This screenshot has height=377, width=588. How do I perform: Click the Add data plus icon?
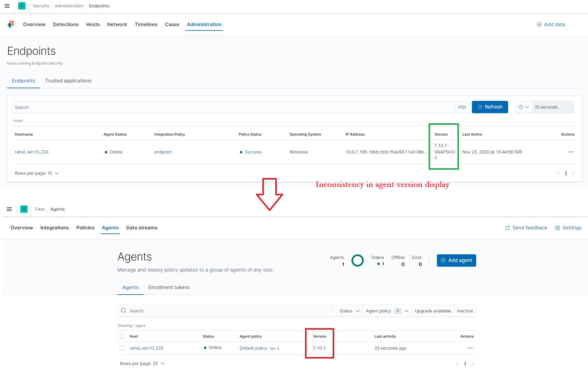click(539, 24)
